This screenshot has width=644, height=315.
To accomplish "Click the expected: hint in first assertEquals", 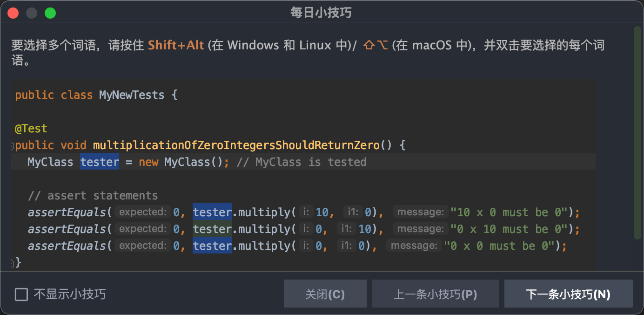I will coord(142,212).
